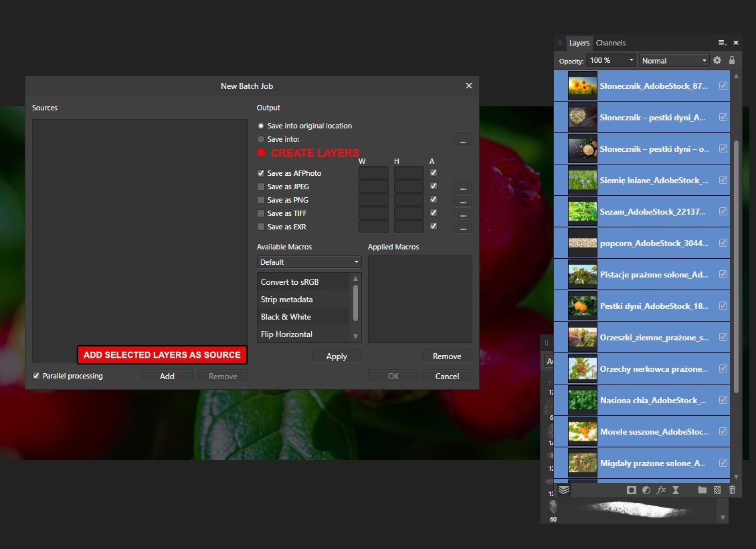The width and height of the screenshot is (756, 549).
Task: Delete selected layers with the trash icon
Action: click(x=732, y=490)
